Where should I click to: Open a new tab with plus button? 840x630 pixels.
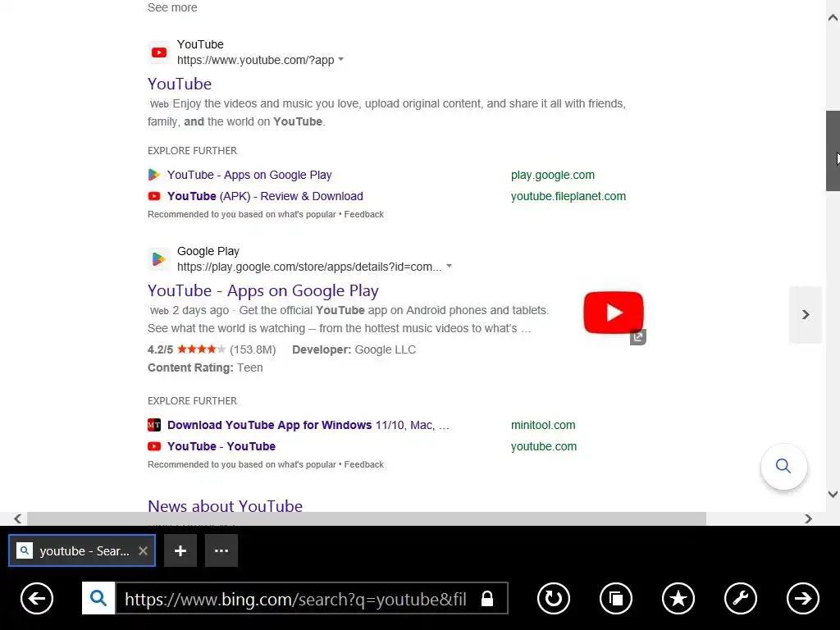180,550
